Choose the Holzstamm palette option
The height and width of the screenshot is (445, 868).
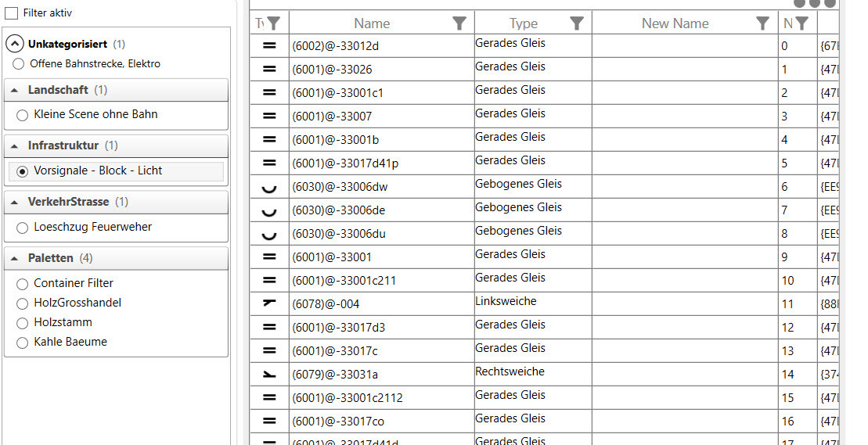pyautogui.click(x=22, y=323)
